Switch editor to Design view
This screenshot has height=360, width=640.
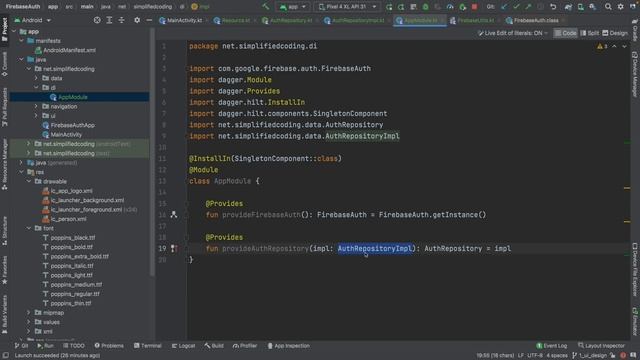(615, 33)
